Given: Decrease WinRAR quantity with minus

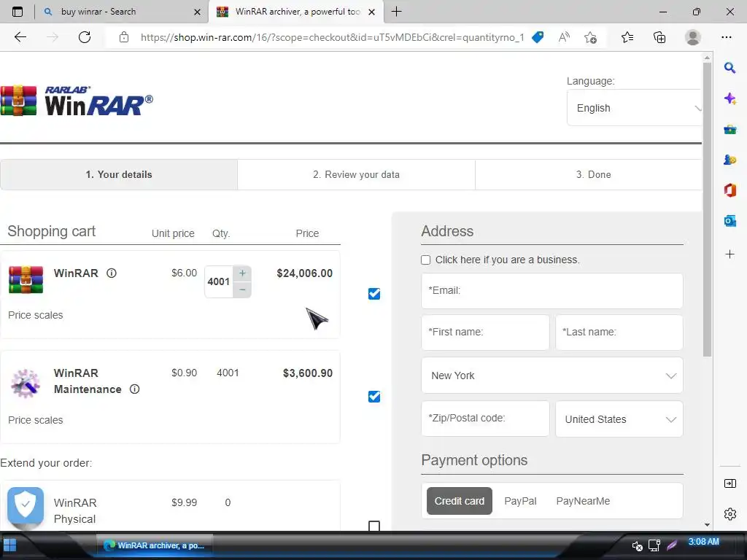Looking at the screenshot, I should point(242,289).
